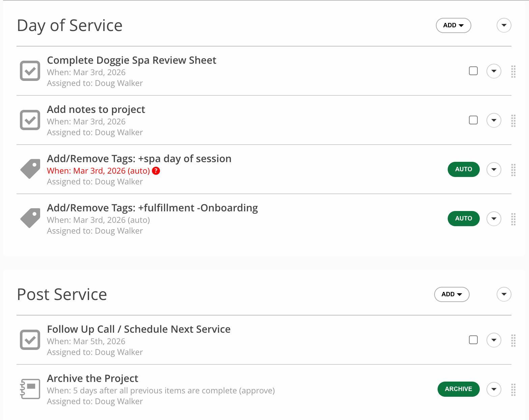Open the ADD menu in Post Service
The image size is (529, 420).
(x=451, y=294)
